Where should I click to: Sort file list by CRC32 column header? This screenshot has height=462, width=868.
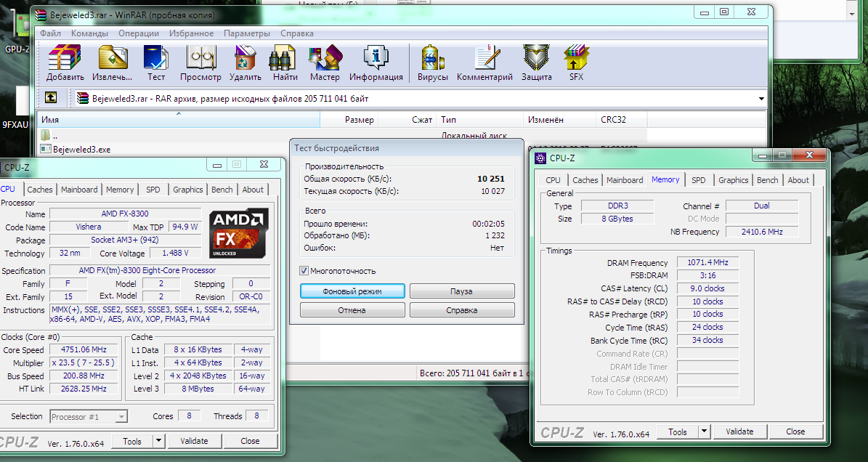(x=622, y=120)
